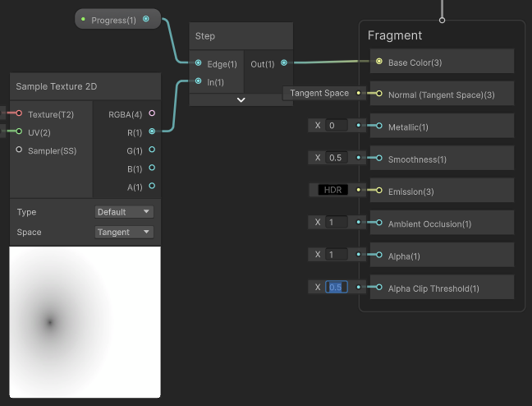
Task: Click the B(1) output port
Action: click(152, 168)
